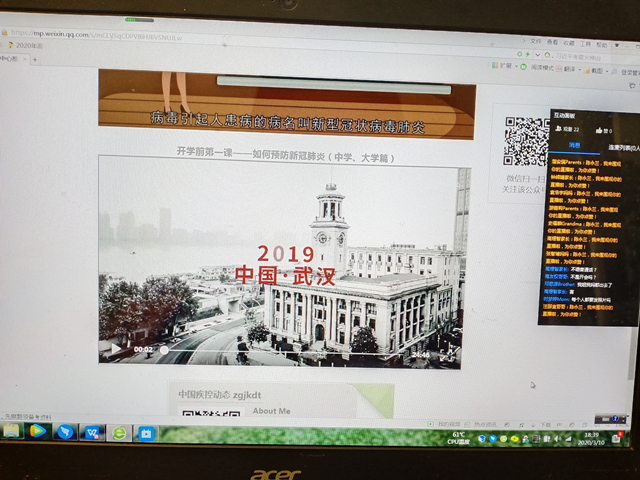Open the 收藏 menu in browser
The width and height of the screenshot is (640, 480).
coord(569,43)
